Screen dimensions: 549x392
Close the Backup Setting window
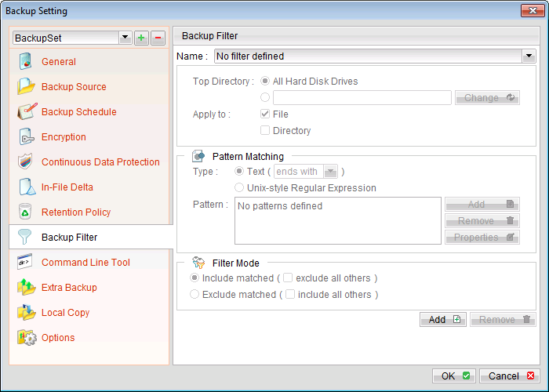(533, 10)
